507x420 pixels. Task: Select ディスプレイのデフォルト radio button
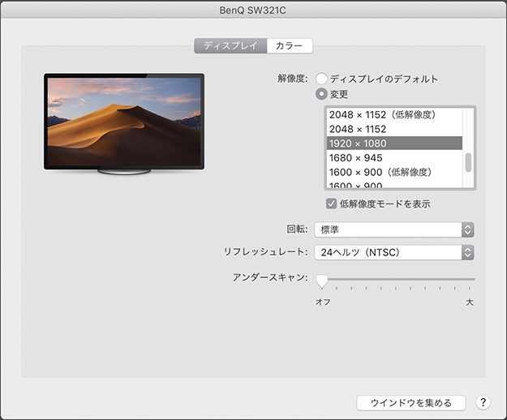tap(322, 79)
